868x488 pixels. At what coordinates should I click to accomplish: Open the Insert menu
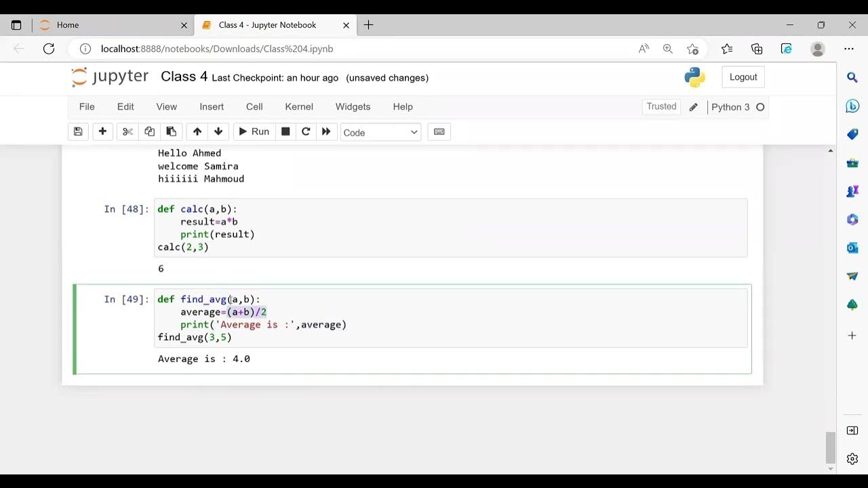[x=212, y=106]
